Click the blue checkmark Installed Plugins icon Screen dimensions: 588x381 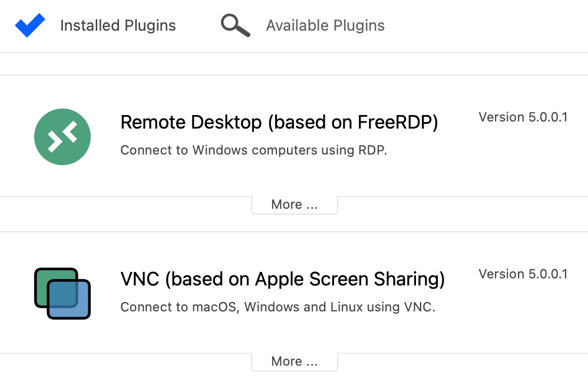[x=30, y=25]
